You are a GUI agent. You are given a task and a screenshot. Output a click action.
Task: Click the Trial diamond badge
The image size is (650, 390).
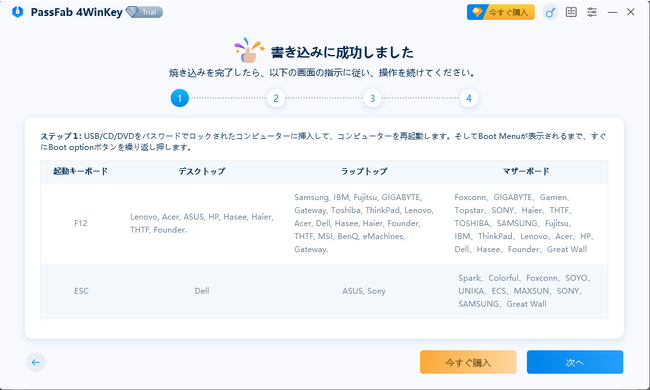pos(144,12)
